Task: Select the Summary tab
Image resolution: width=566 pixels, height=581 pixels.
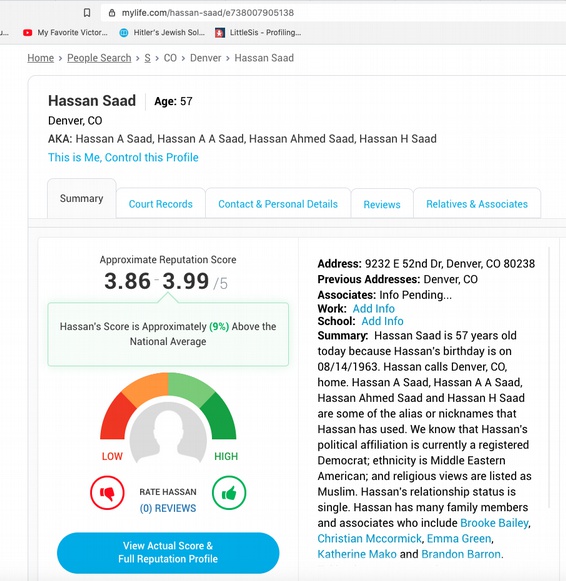Action: [81, 199]
